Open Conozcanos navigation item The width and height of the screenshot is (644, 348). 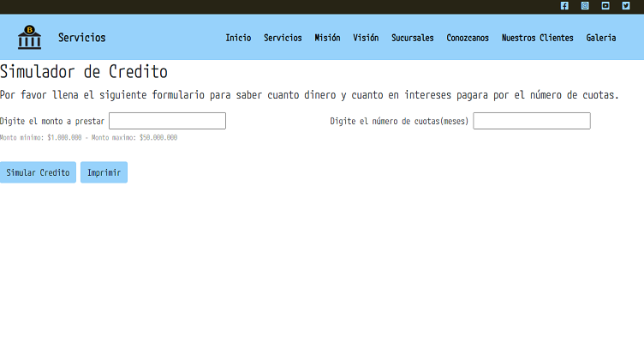pyautogui.click(x=468, y=38)
